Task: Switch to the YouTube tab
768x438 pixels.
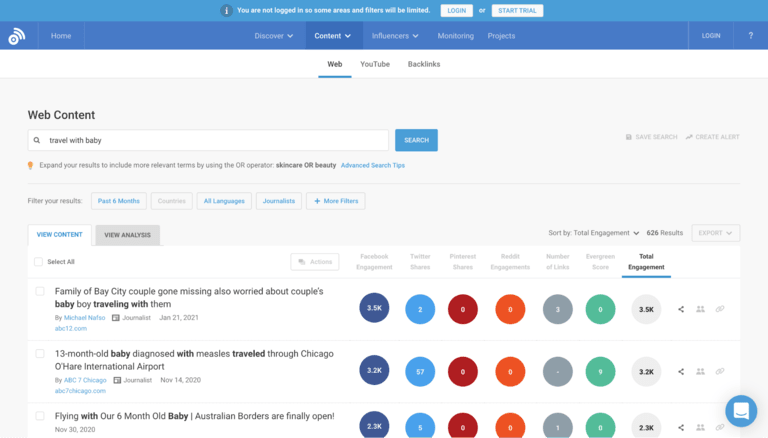Action: (x=375, y=64)
